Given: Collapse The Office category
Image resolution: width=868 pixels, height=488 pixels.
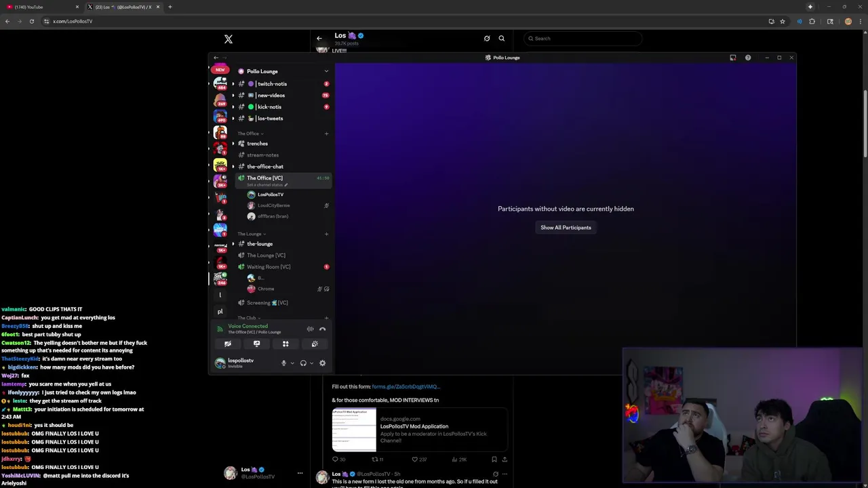Looking at the screenshot, I should pyautogui.click(x=250, y=134).
